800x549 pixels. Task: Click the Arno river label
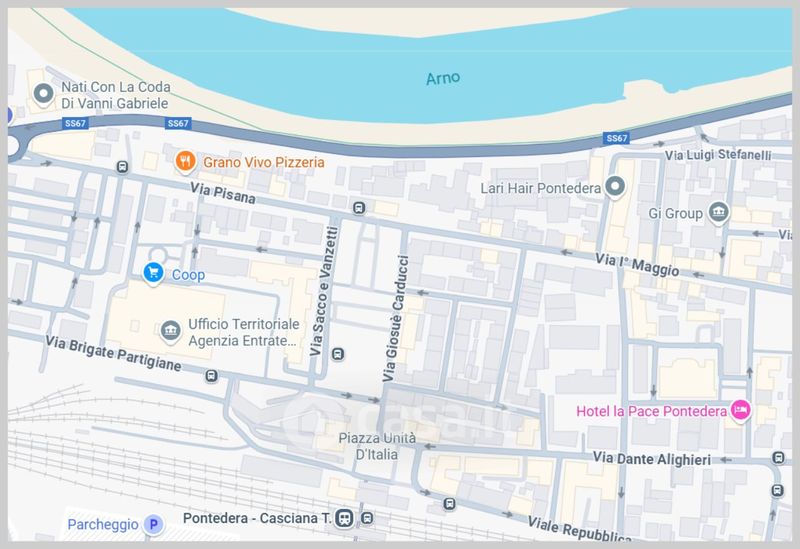coord(443,78)
